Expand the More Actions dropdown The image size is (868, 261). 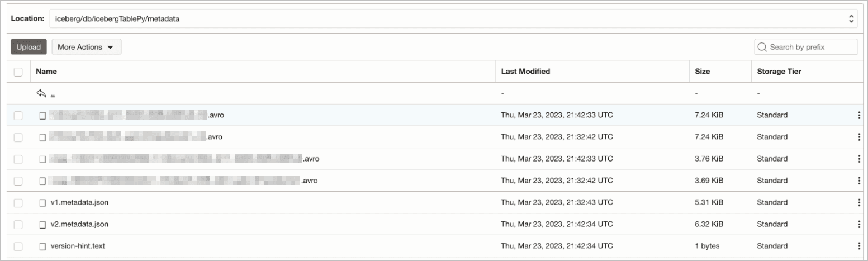[x=86, y=47]
